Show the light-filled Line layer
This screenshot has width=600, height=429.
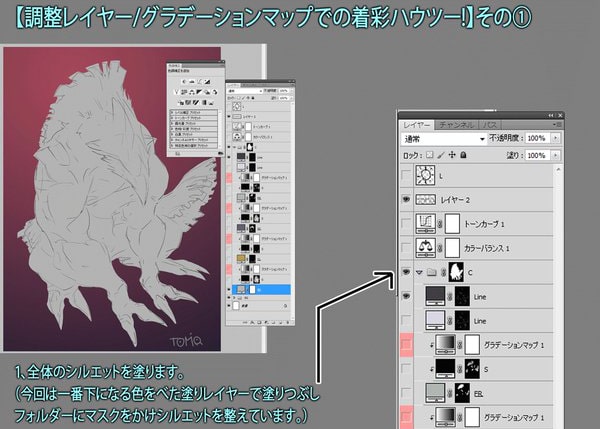pyautogui.click(x=406, y=321)
